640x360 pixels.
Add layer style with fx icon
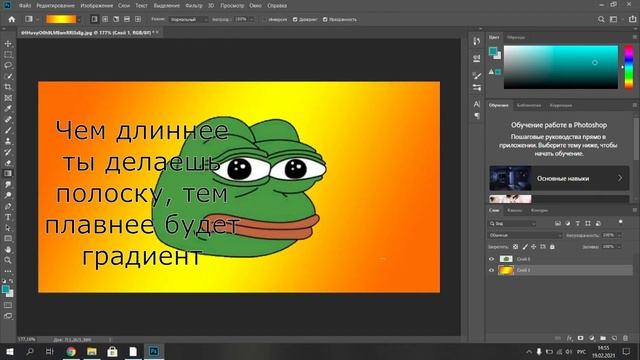(x=569, y=338)
